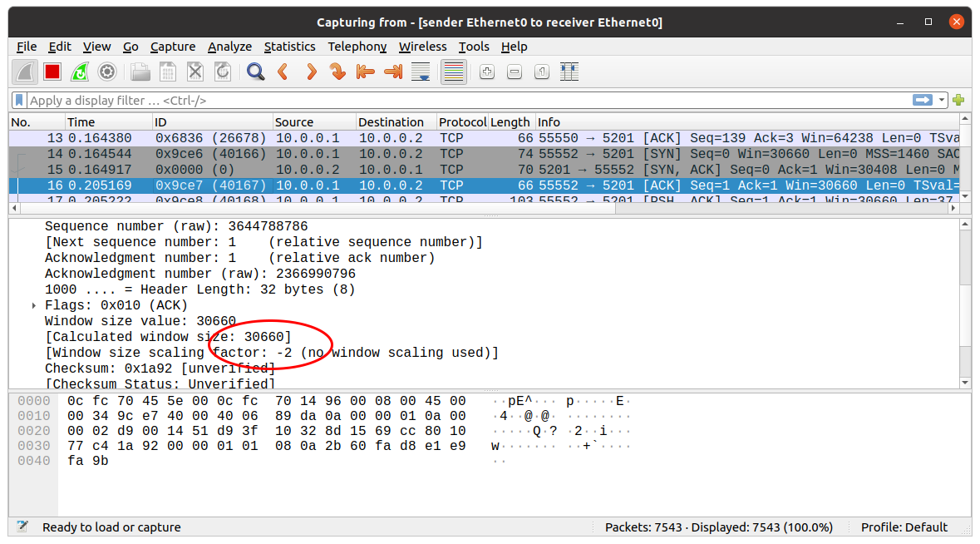Sort packets by the Protocol column header
This screenshot has height=544, width=980.
462,122
